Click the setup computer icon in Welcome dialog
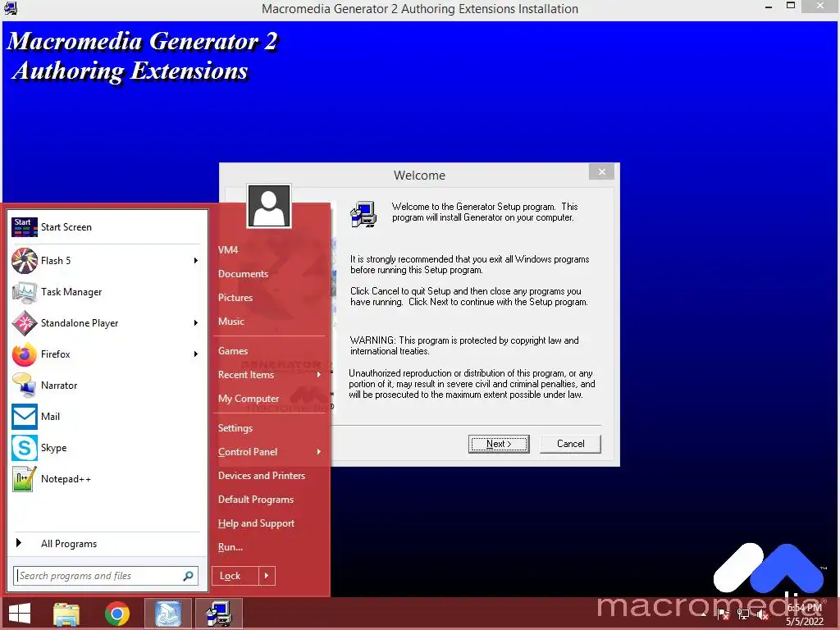840x630 pixels. point(363,214)
